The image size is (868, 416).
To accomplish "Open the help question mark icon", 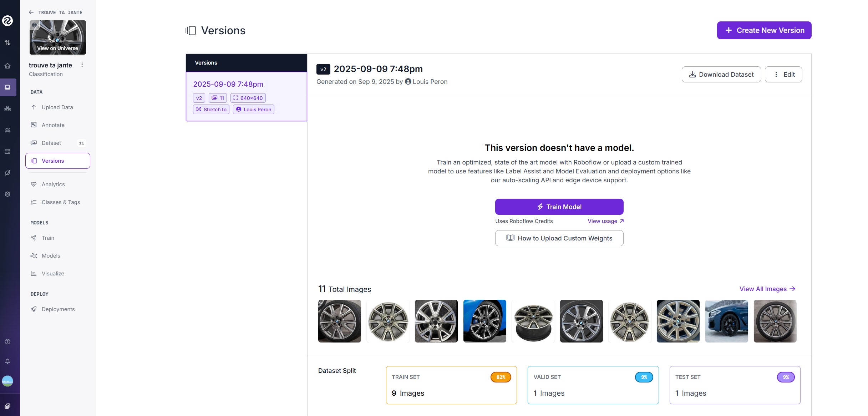I will 7,341.
